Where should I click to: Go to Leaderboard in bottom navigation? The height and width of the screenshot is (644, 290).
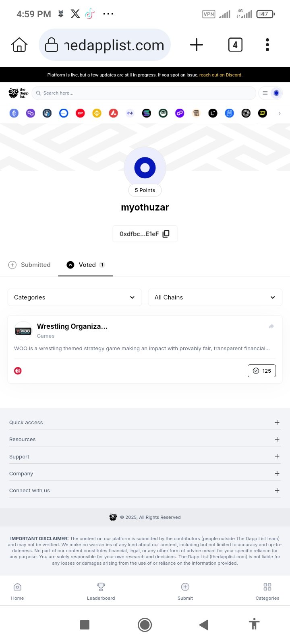point(101,592)
